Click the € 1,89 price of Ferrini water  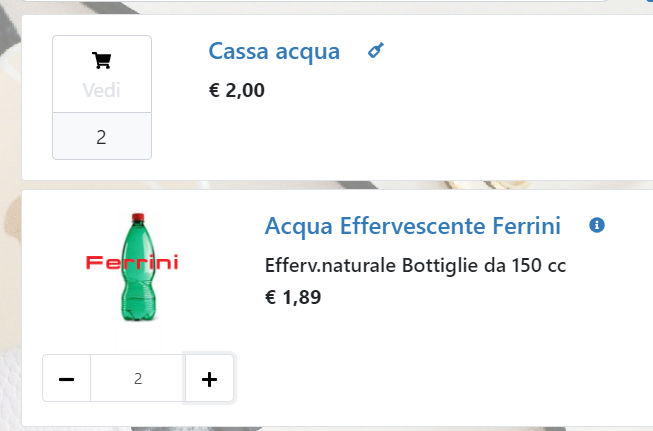point(293,297)
